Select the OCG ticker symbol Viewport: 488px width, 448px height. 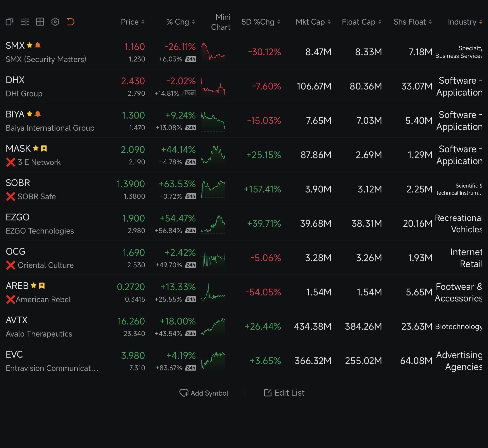[x=15, y=252]
